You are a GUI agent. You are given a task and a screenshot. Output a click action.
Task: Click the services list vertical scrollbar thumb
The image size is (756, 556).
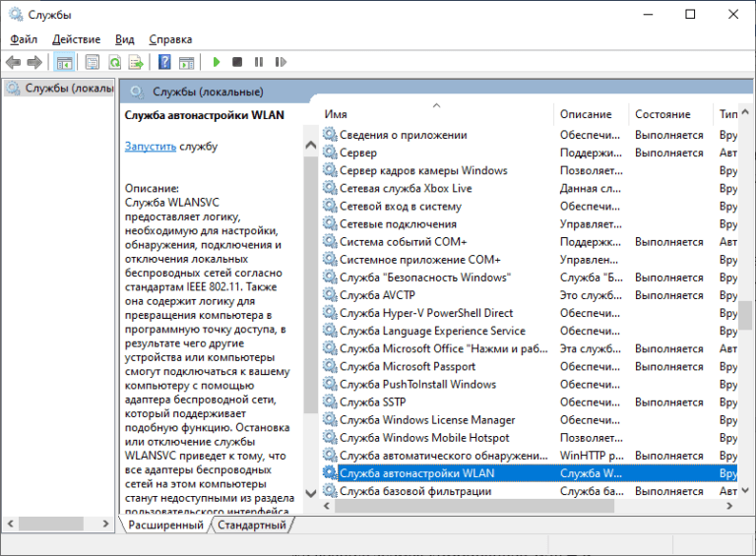coord(746,314)
